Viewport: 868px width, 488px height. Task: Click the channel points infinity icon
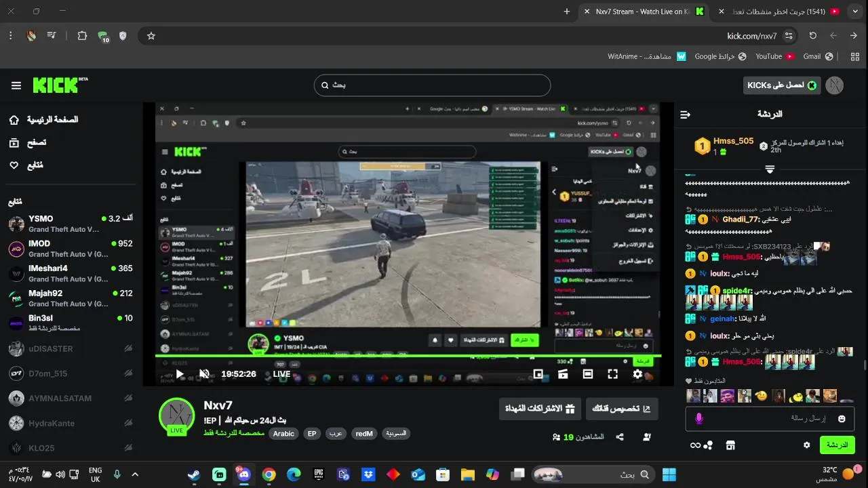click(701, 445)
